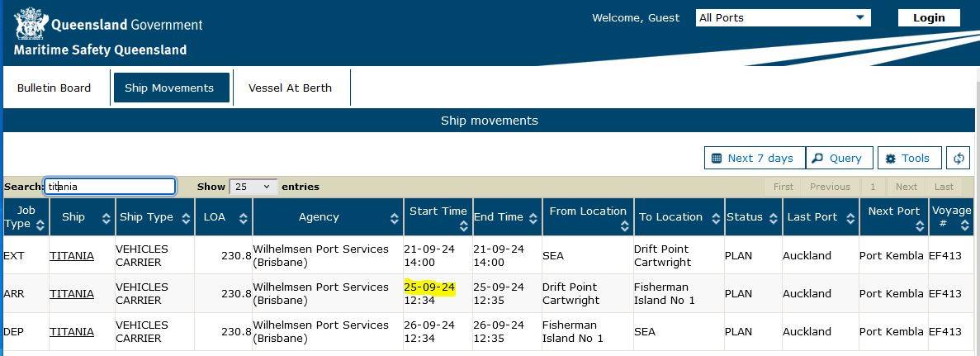The width and height of the screenshot is (980, 356).
Task: Sort by the Job Type column arrows
Action: point(40,224)
